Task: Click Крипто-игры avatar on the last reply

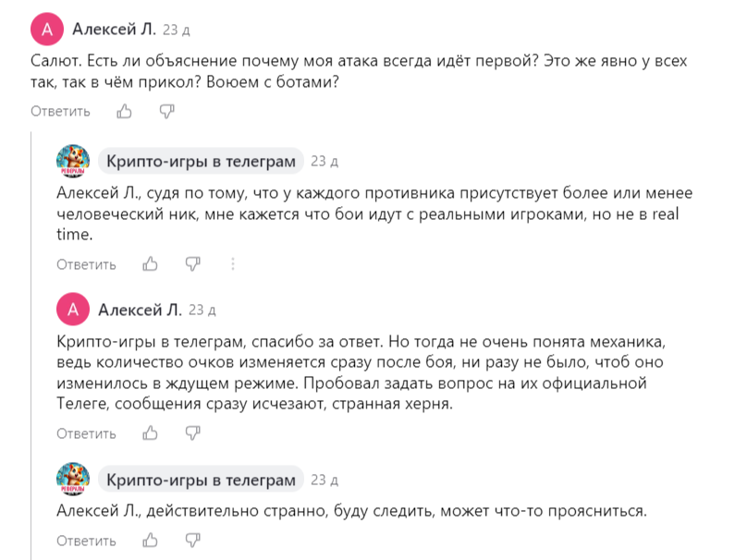Action: 73,481
